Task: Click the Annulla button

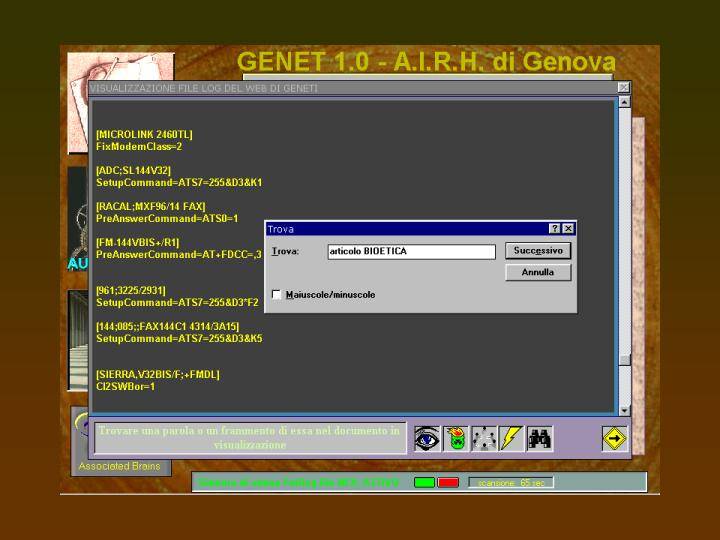Action: 538,272
